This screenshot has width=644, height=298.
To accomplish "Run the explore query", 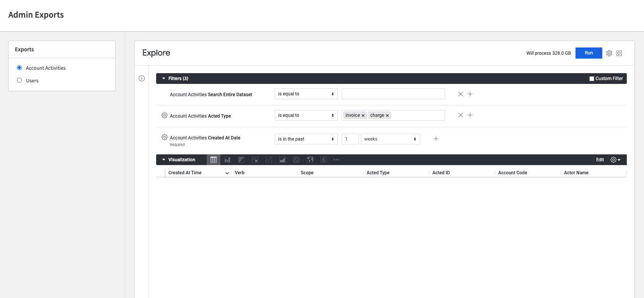I will [589, 53].
